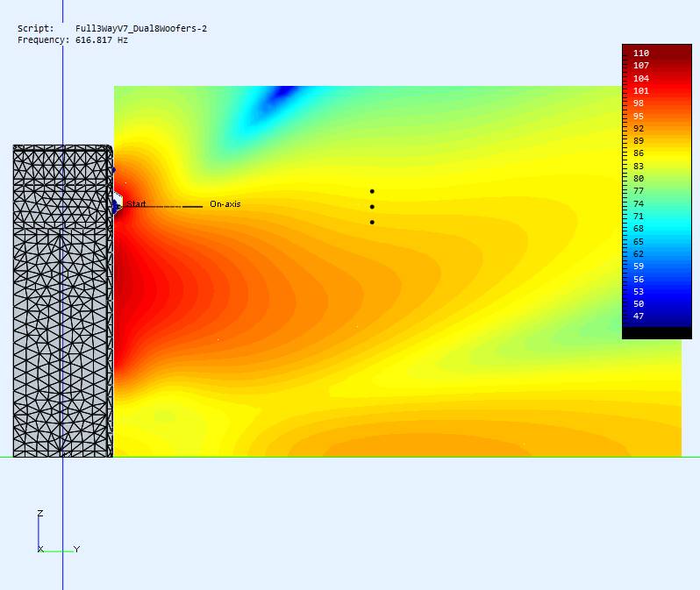Click the 65 value on color legend
Image resolution: width=700 pixels, height=590 pixels.
(x=639, y=241)
